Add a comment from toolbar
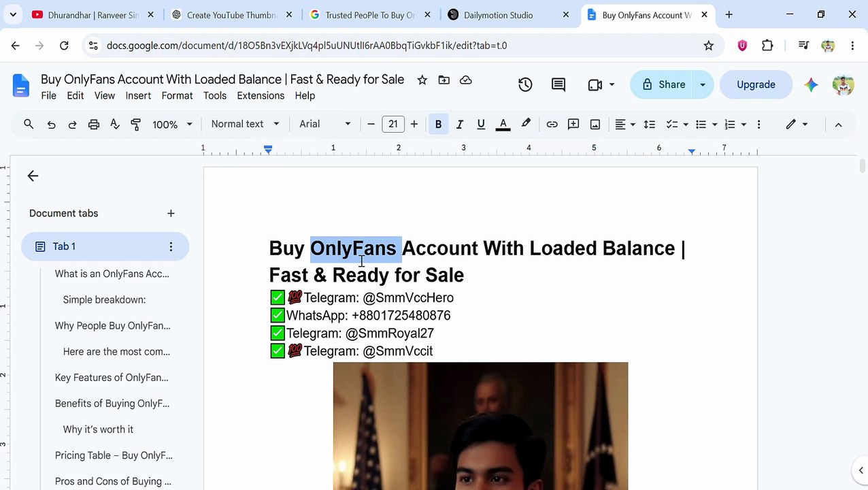Image resolution: width=868 pixels, height=490 pixels. pyautogui.click(x=573, y=124)
